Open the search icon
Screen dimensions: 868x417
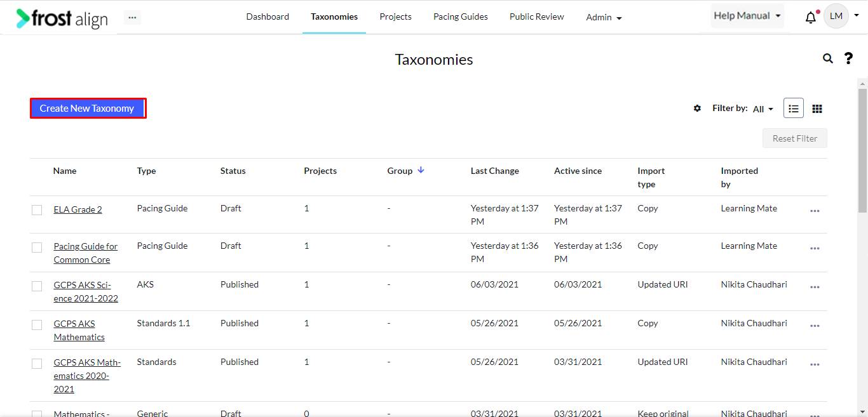tap(827, 58)
